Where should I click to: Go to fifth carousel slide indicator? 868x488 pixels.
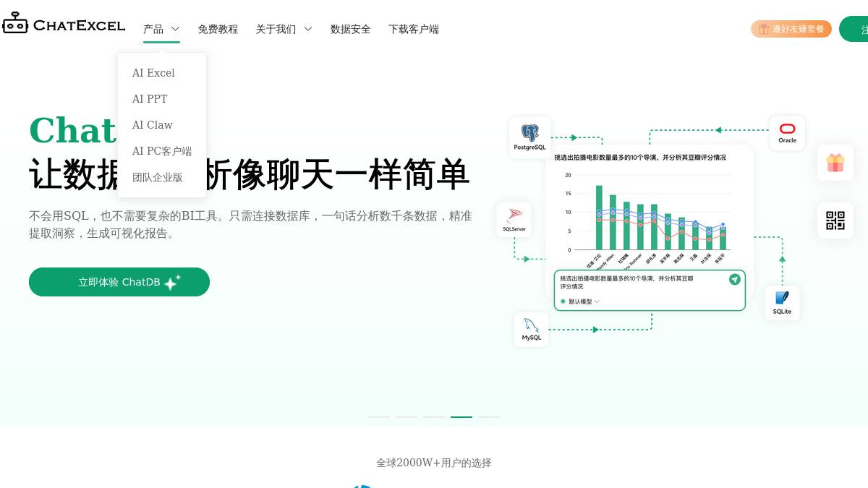[x=489, y=417]
